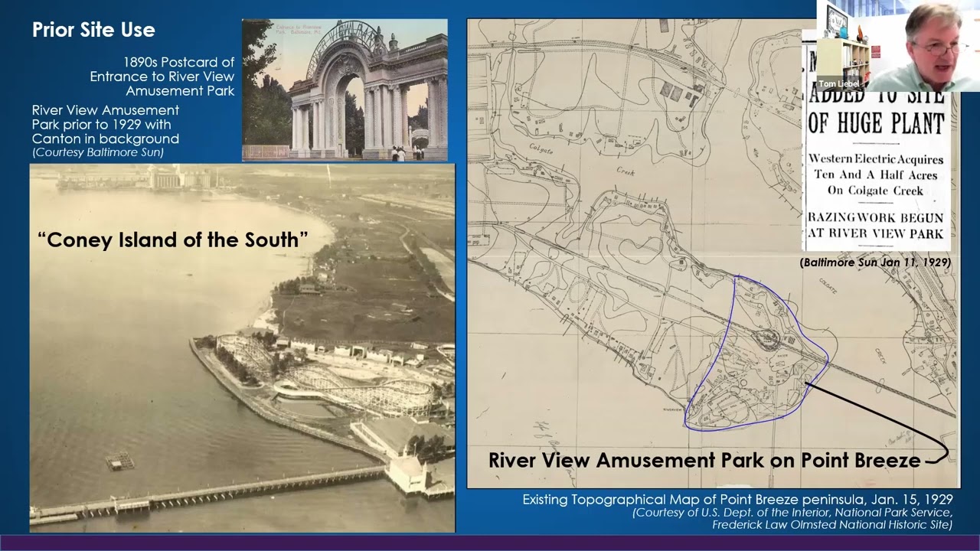Click '(Baltimore Sun Jan 11, 1929)' citation text
Screen dimensions: 980x551
click(875, 262)
